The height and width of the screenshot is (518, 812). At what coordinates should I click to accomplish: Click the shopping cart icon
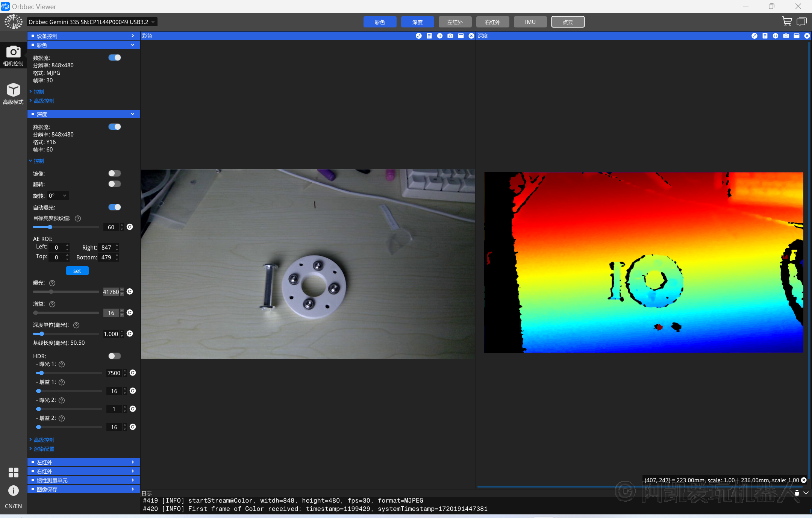[x=786, y=22]
